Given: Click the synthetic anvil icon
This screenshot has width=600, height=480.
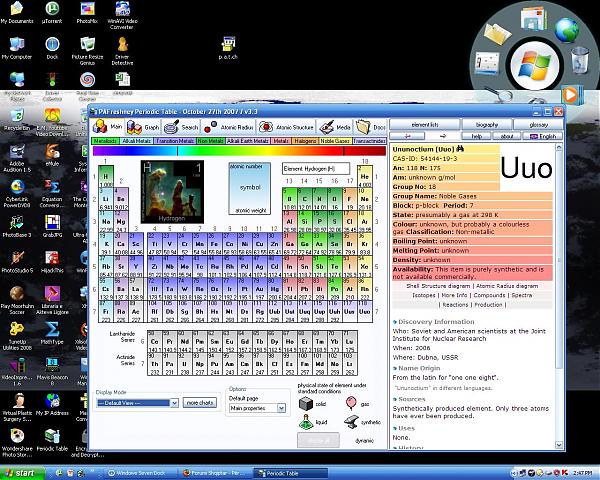Looking at the screenshot, I should (x=351, y=422).
